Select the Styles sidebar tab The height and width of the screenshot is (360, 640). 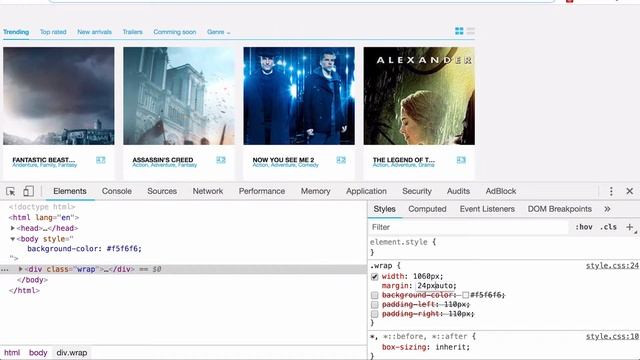pyautogui.click(x=384, y=209)
